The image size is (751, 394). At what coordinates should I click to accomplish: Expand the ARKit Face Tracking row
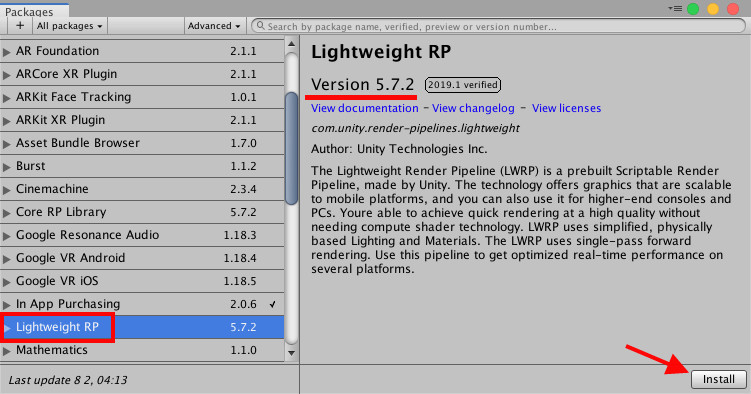tap(6, 98)
